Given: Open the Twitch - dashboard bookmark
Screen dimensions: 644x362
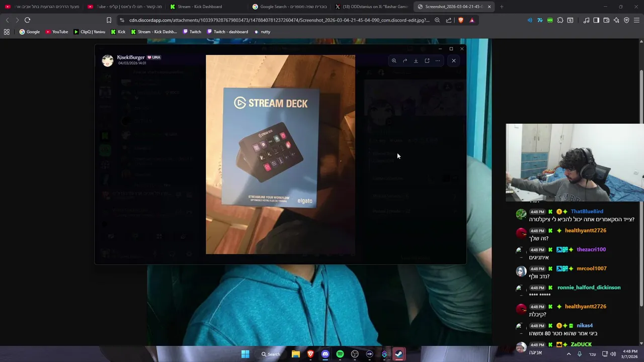Looking at the screenshot, I should (x=227, y=32).
